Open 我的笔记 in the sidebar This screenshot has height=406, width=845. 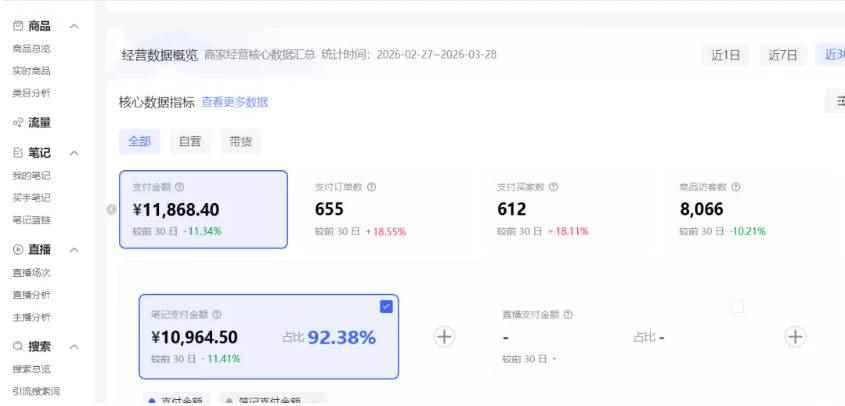click(31, 176)
